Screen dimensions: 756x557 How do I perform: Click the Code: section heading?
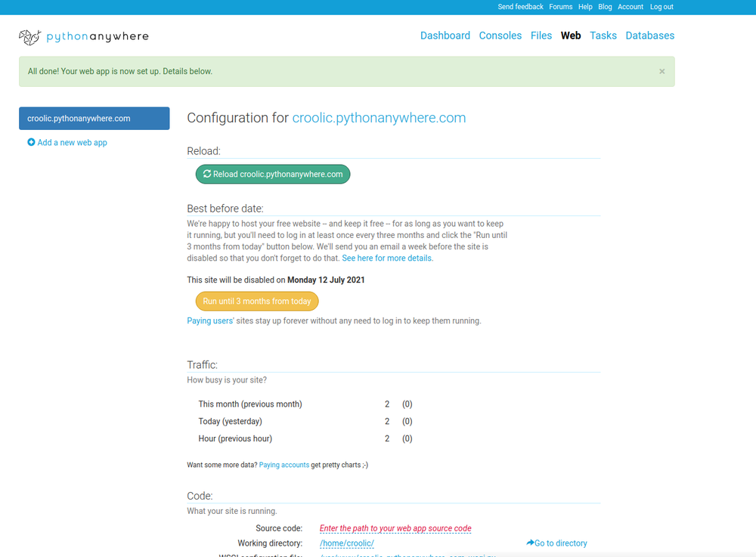[200, 496]
